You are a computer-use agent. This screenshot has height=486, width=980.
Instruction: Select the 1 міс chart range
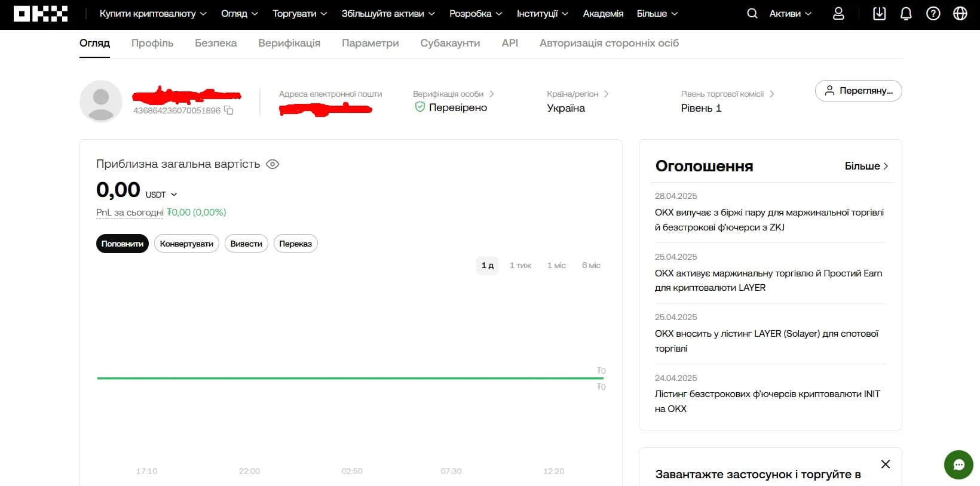pyautogui.click(x=556, y=265)
